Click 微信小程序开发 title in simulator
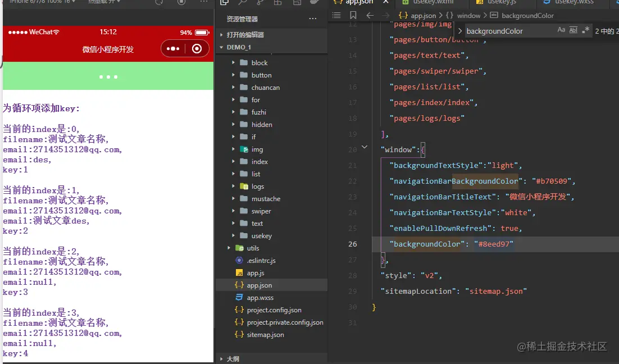This screenshot has width=619, height=364. (x=108, y=49)
